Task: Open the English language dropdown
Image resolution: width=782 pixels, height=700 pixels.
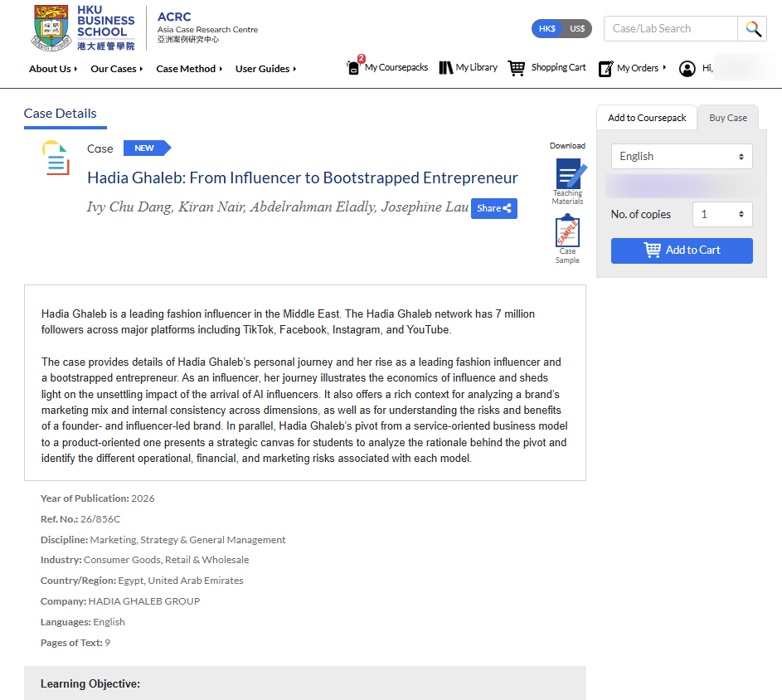Action: click(x=682, y=156)
